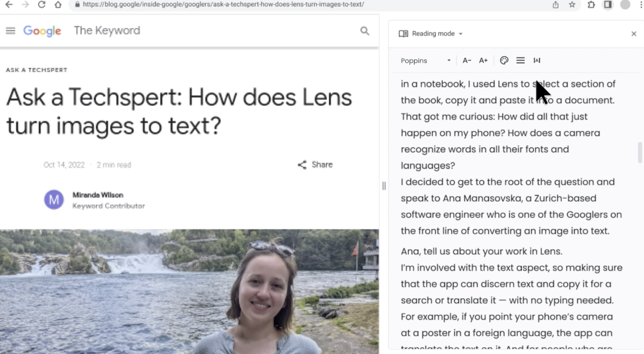Open the browser home page
Screen dimensions: 644x354
57,5
